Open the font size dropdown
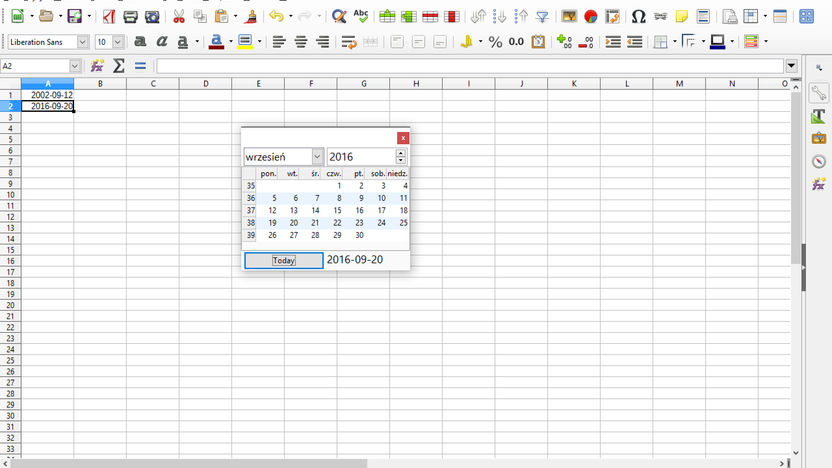This screenshot has height=468, width=832. point(118,41)
